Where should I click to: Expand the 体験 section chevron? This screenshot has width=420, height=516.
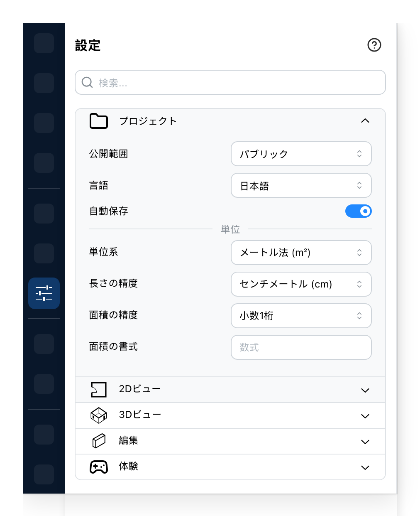click(365, 467)
